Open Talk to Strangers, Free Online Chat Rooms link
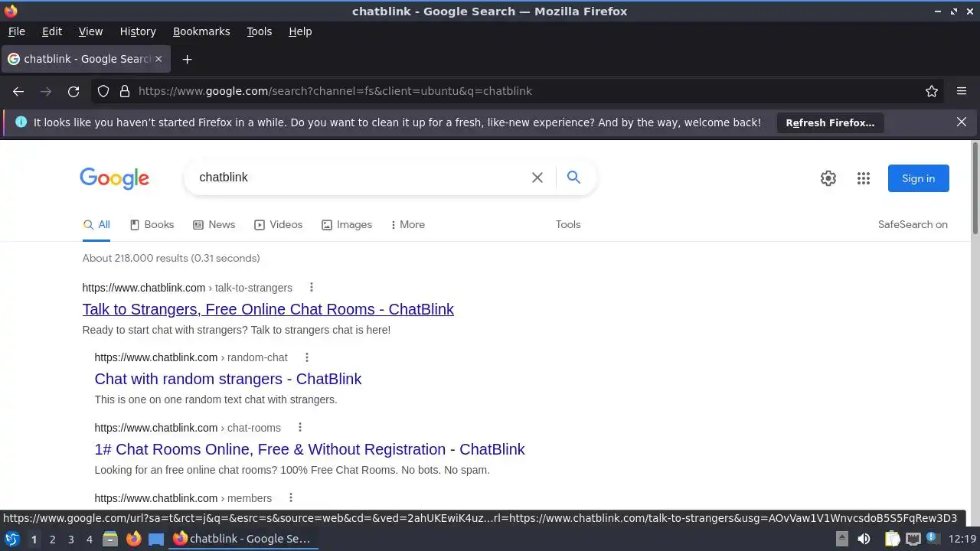980x551 pixels. (268, 309)
